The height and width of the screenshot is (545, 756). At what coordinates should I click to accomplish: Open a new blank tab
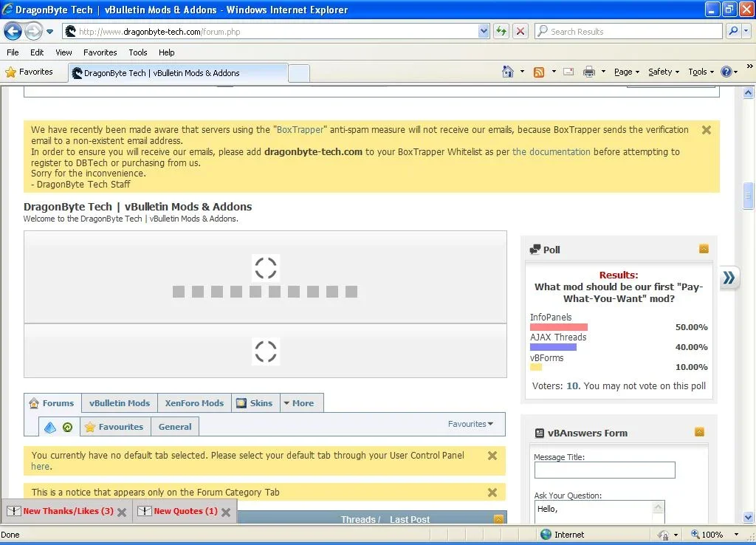point(299,74)
